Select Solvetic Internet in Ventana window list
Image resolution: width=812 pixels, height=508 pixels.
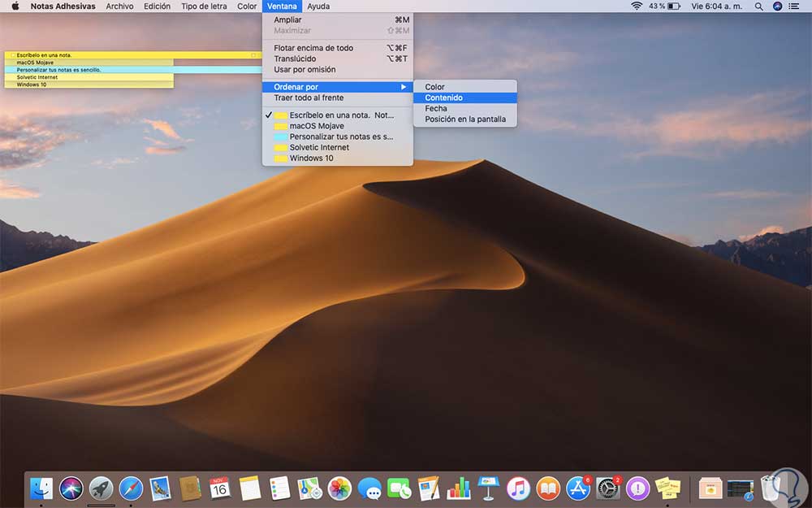[338, 147]
